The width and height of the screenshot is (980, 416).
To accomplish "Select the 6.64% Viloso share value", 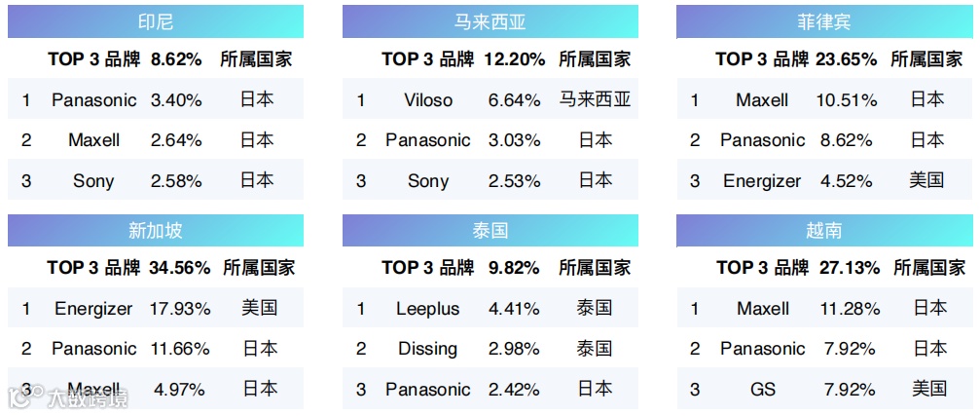I will click(x=515, y=100).
